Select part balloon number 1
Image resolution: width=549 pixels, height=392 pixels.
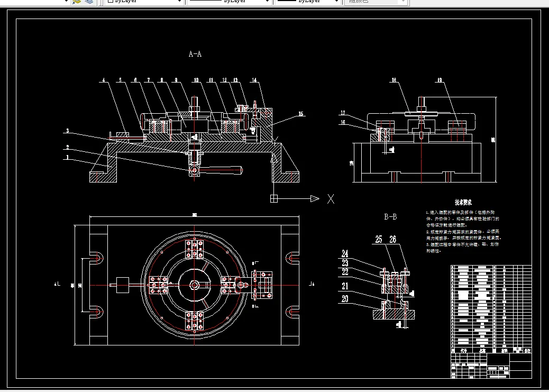click(x=68, y=158)
